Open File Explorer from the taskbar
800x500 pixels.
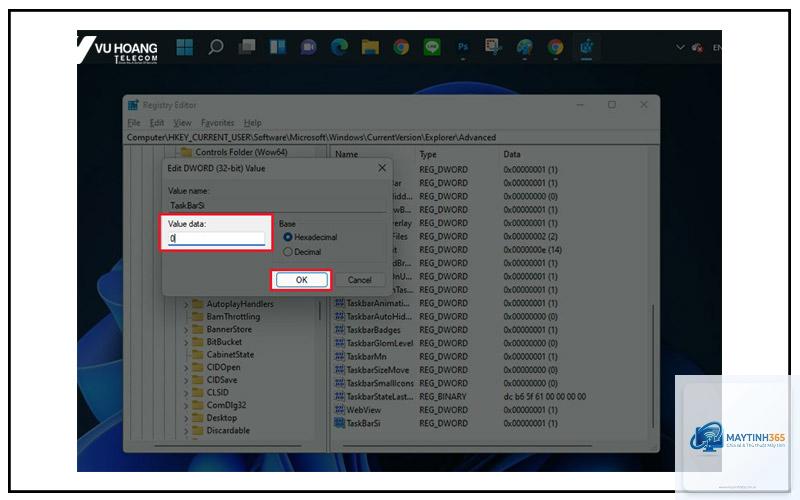tap(370, 47)
